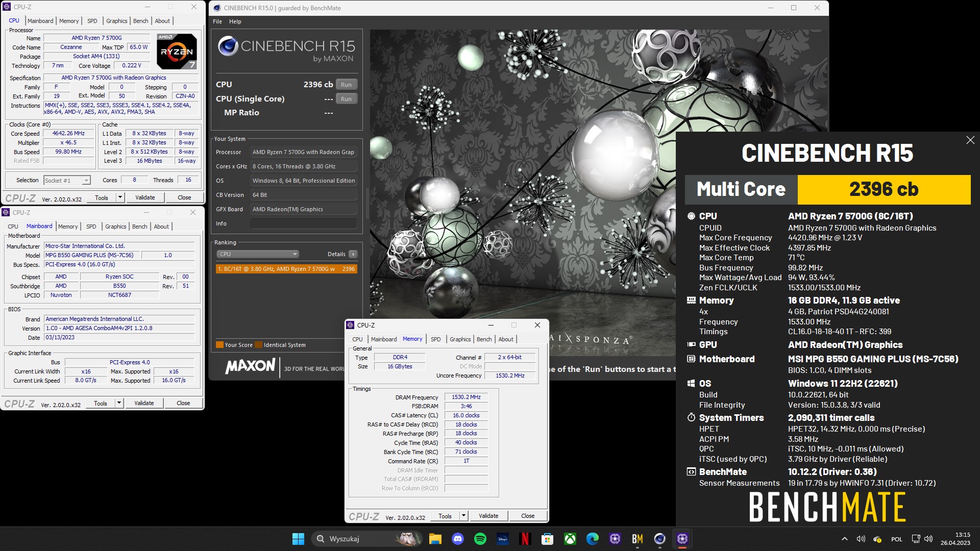
Task: Click the Info field in Cinebench
Action: [304, 223]
